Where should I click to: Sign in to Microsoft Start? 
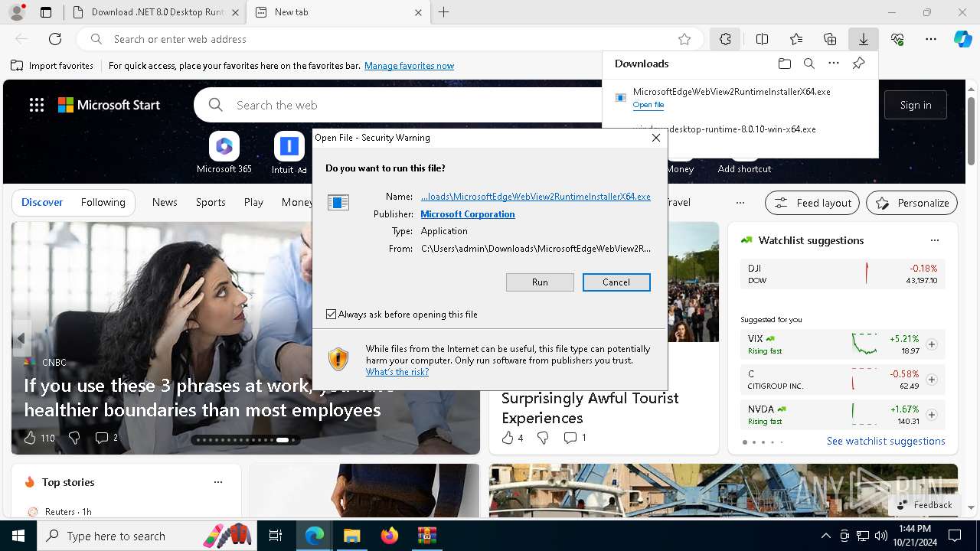(916, 105)
